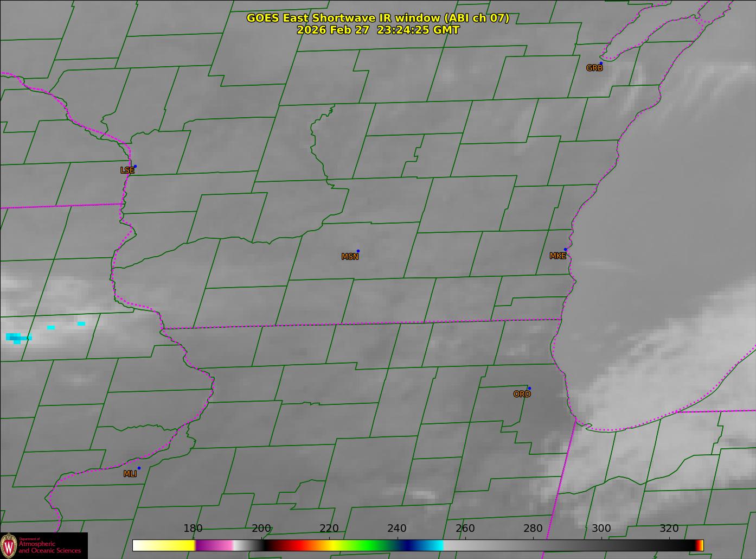Click the blue station dot above ORD
Image resolution: width=756 pixels, height=559 pixels.
[x=529, y=389]
